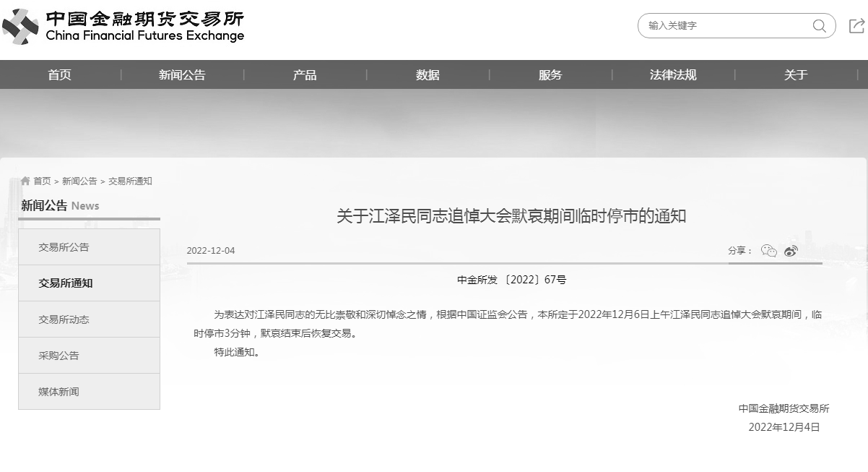This screenshot has width=868, height=472.
Task: Click the share icon next to the search box
Action: pyautogui.click(x=856, y=26)
